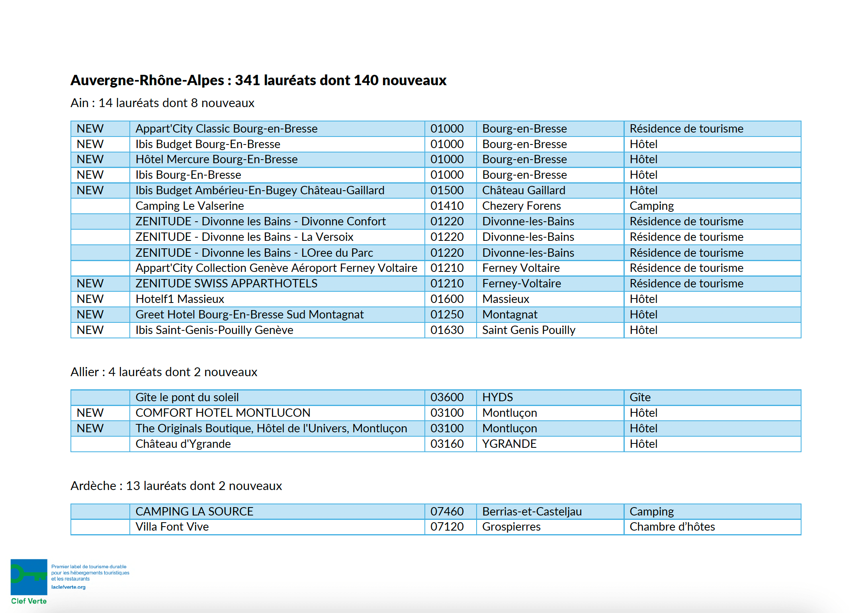Click COMFORT HOTEL MONTLUCON cell
Screen dimensions: 868x613
(x=277, y=413)
